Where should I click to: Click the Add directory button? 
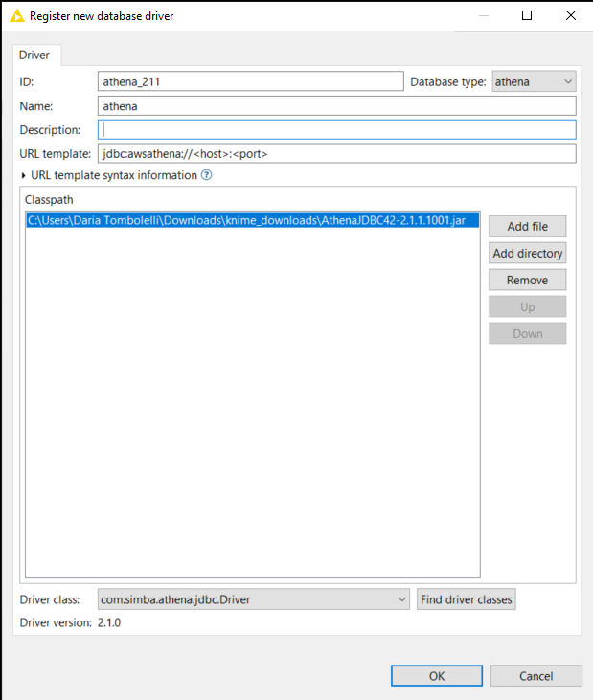click(x=527, y=254)
